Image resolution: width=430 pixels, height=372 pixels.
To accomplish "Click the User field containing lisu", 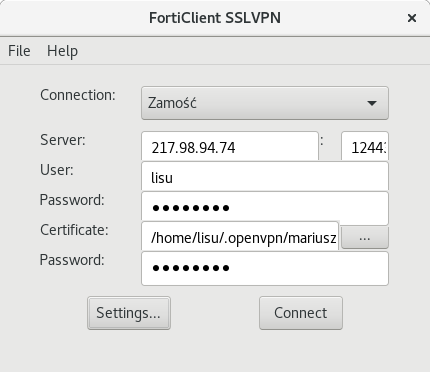I will [x=265, y=177].
